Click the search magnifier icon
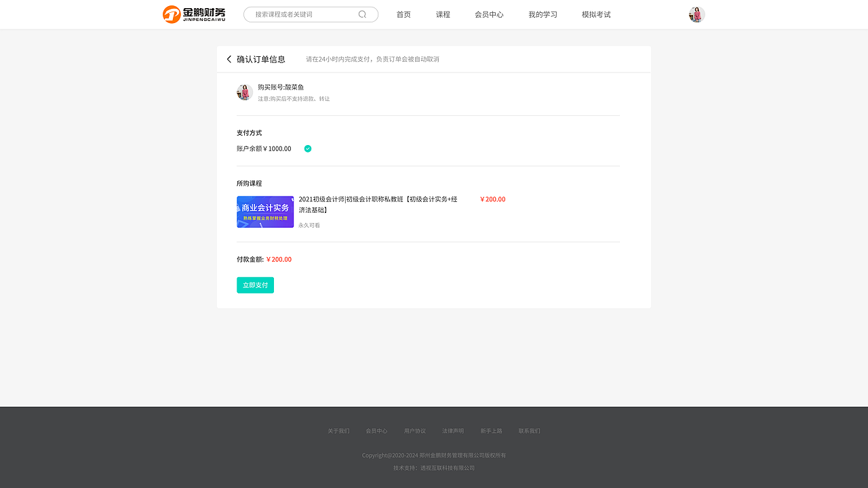The image size is (868, 488). pos(361,14)
